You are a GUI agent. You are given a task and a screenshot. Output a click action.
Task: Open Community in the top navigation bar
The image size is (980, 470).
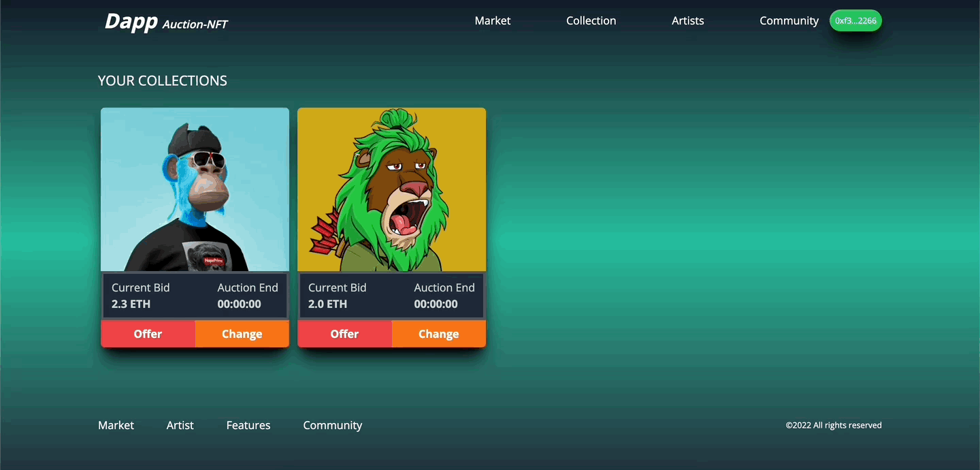point(789,20)
